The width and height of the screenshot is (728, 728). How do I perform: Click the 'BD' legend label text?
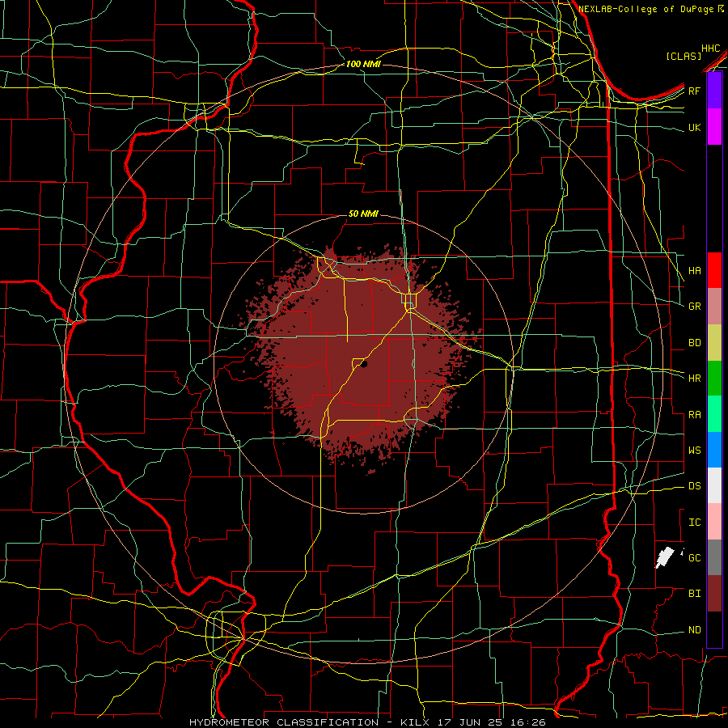click(695, 343)
